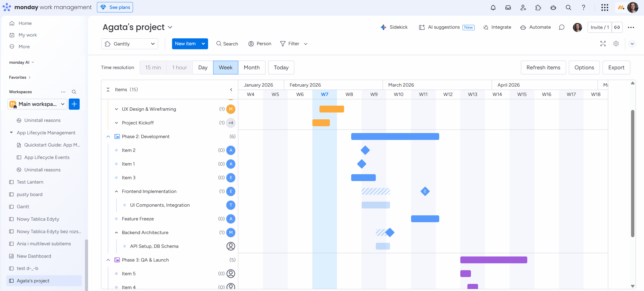The height and width of the screenshot is (291, 644).
Task: Toggle UX Design & Wireframing row chevron
Action: coord(116,109)
